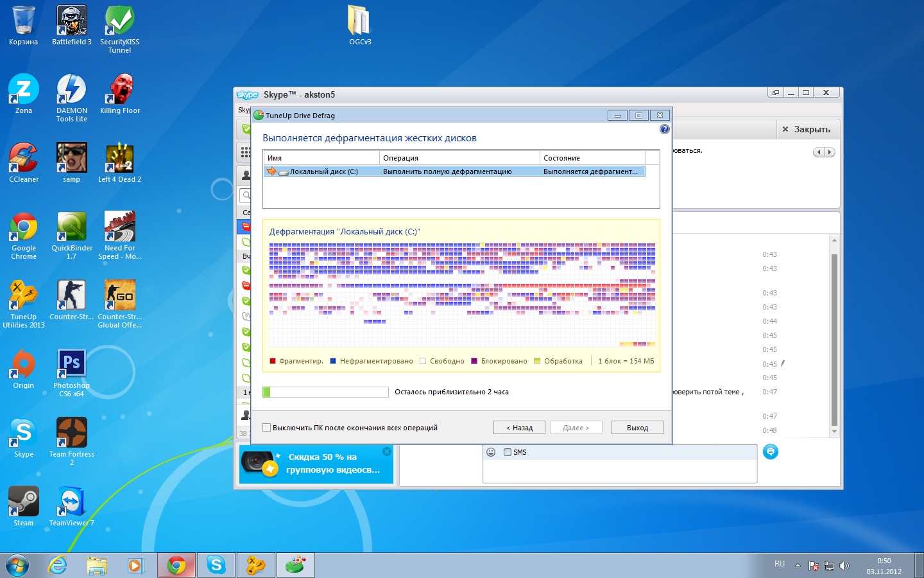Launch Skype from the desktop icon
This screenshot has height=578, width=924.
(x=23, y=438)
